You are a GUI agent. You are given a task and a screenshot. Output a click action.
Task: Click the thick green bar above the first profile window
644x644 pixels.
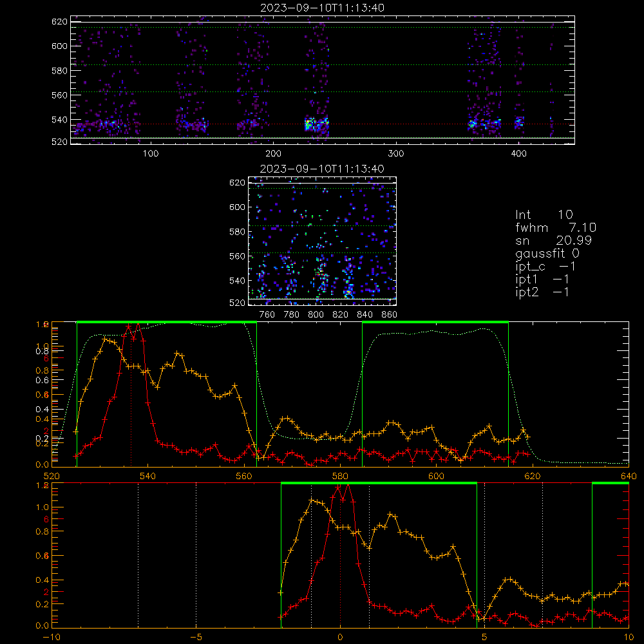pos(167,323)
